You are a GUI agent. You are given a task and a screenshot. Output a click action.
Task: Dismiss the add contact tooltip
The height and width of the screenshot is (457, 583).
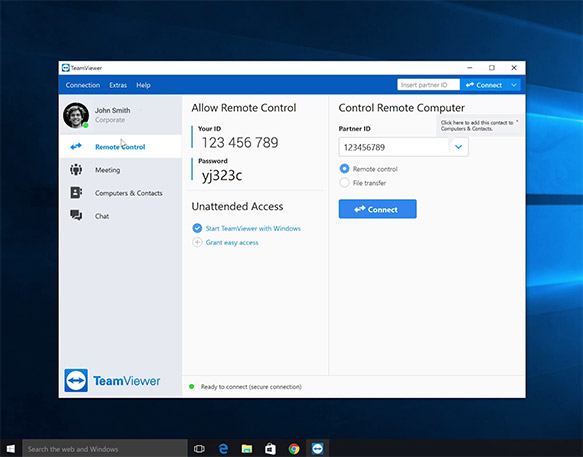click(x=517, y=121)
